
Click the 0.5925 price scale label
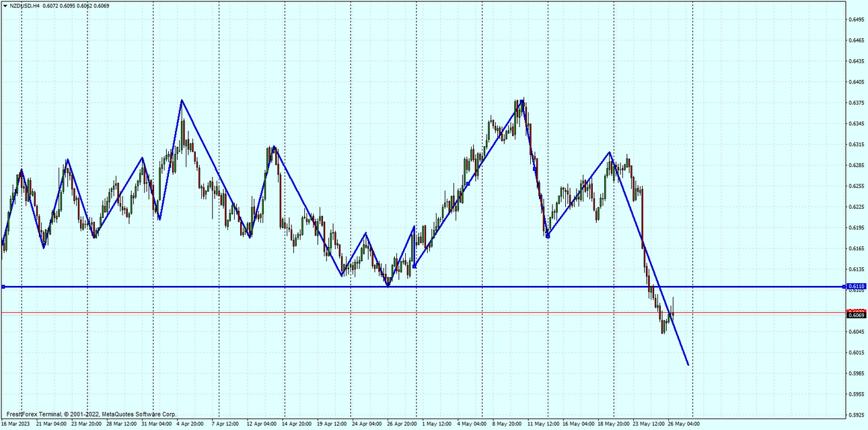click(x=856, y=415)
